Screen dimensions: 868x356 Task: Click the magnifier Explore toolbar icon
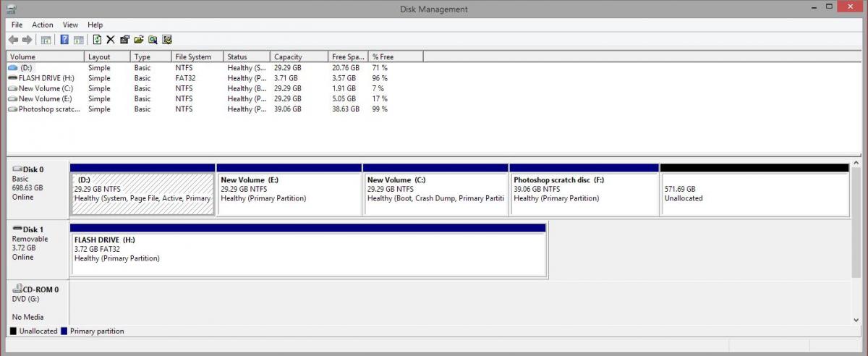coord(153,40)
